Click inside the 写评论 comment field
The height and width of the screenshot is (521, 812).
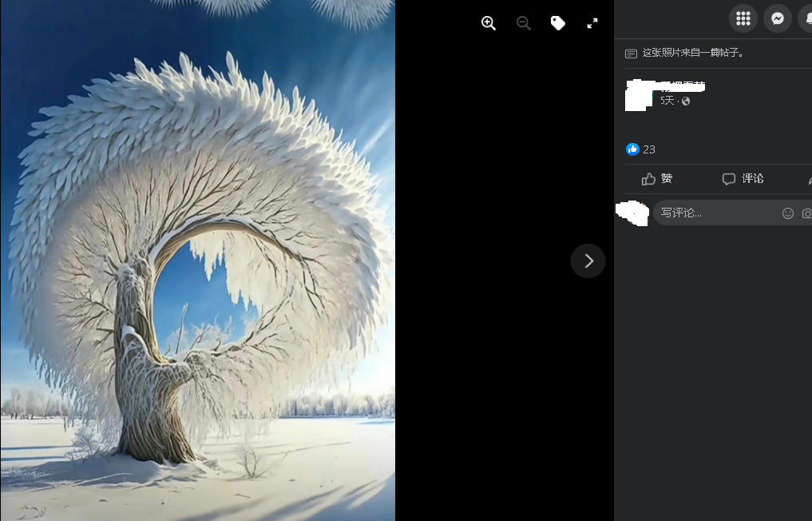click(x=711, y=213)
